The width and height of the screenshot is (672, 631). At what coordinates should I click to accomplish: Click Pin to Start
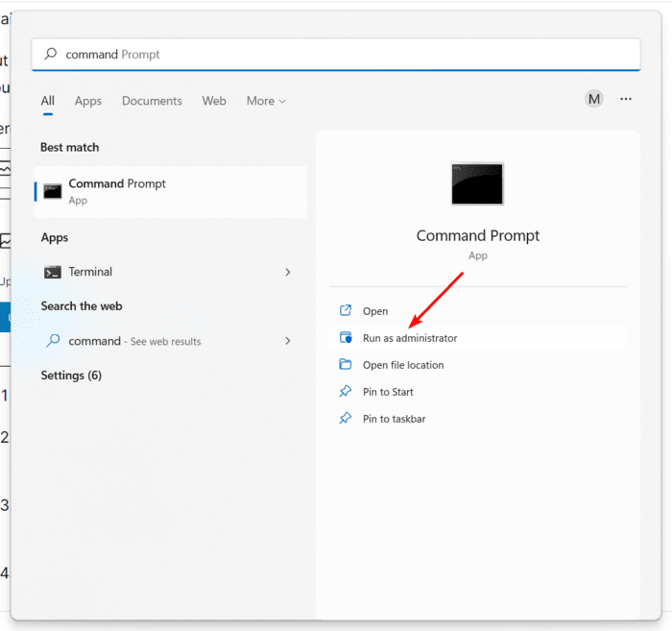(x=478, y=392)
